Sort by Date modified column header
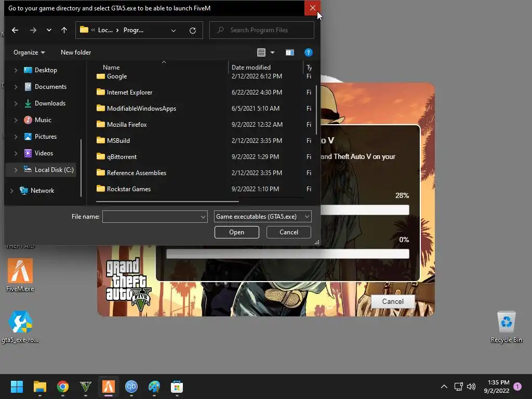This screenshot has width=532, height=399. [x=251, y=67]
